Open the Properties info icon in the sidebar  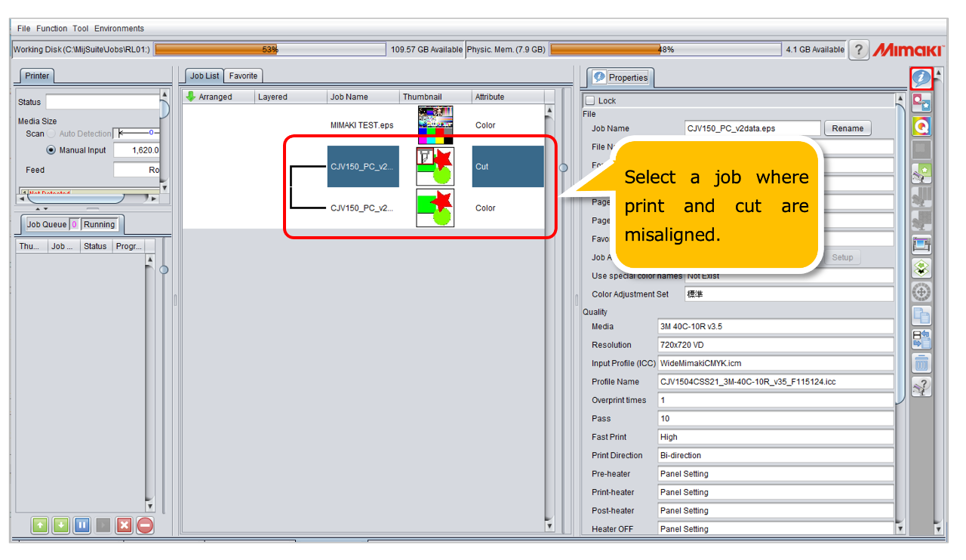pos(921,78)
